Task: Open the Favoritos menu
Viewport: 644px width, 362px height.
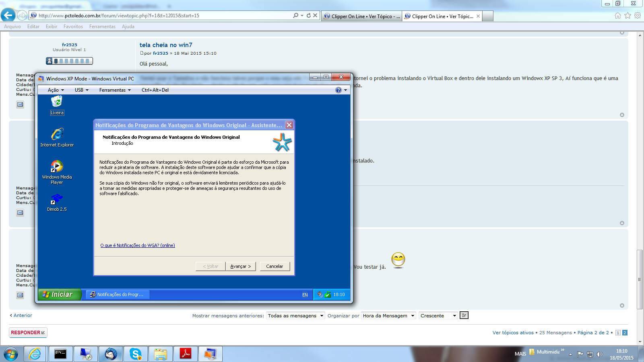Action: click(x=73, y=27)
